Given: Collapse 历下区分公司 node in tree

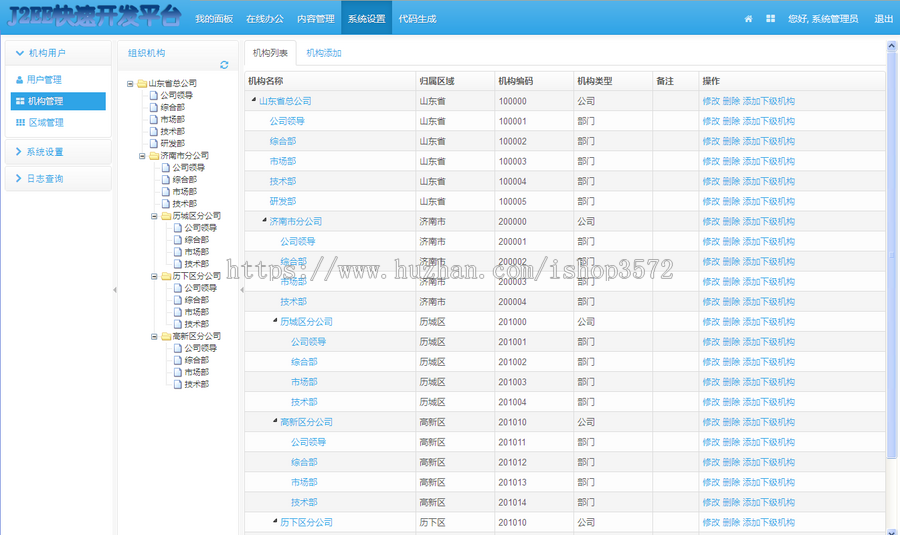Looking at the screenshot, I should [154, 277].
